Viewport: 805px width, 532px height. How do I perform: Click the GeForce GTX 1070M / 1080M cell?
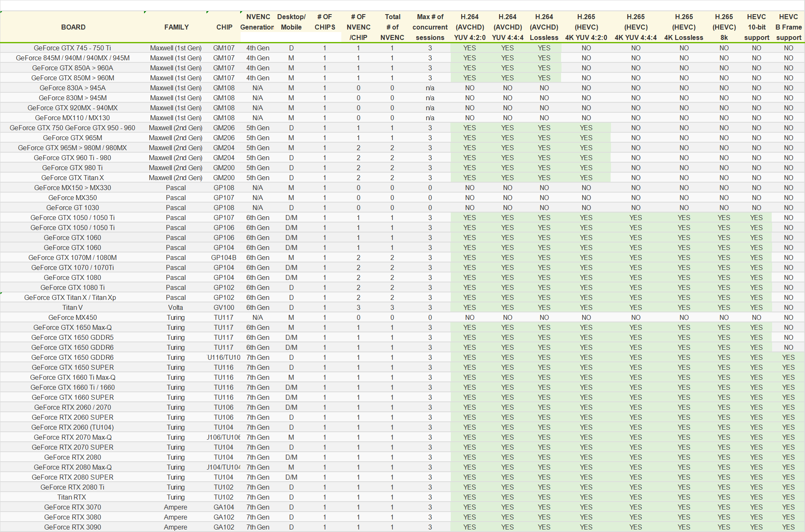point(72,257)
